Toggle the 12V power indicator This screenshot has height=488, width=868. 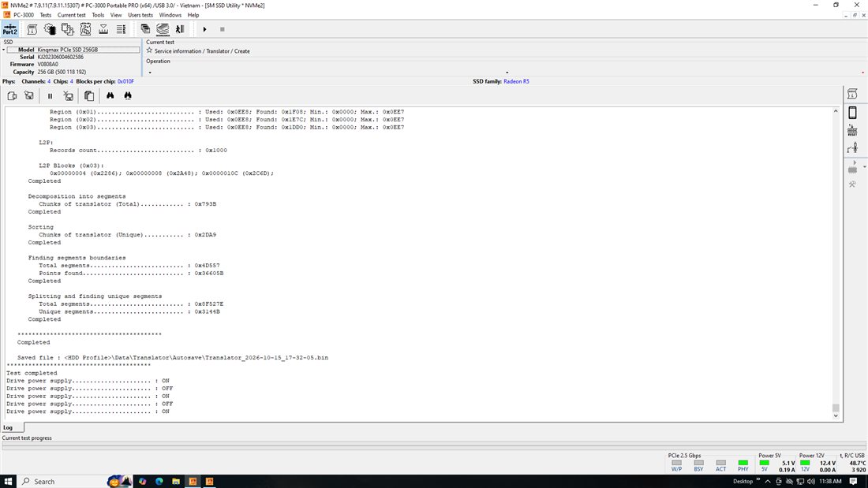[x=806, y=463]
